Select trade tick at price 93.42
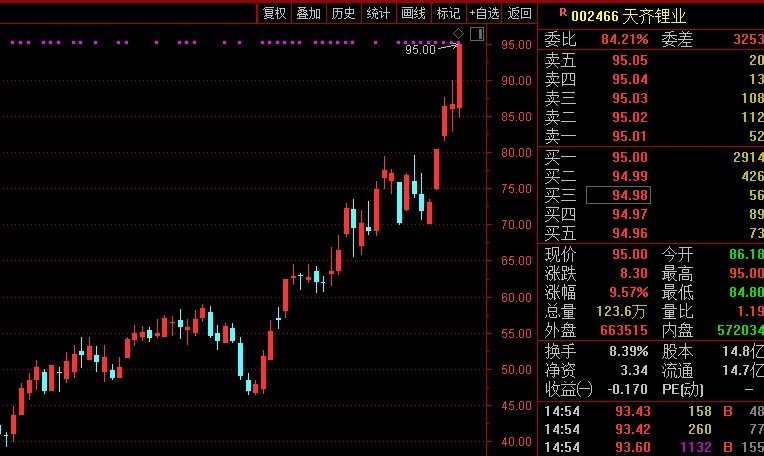The image size is (764, 456). click(x=632, y=429)
